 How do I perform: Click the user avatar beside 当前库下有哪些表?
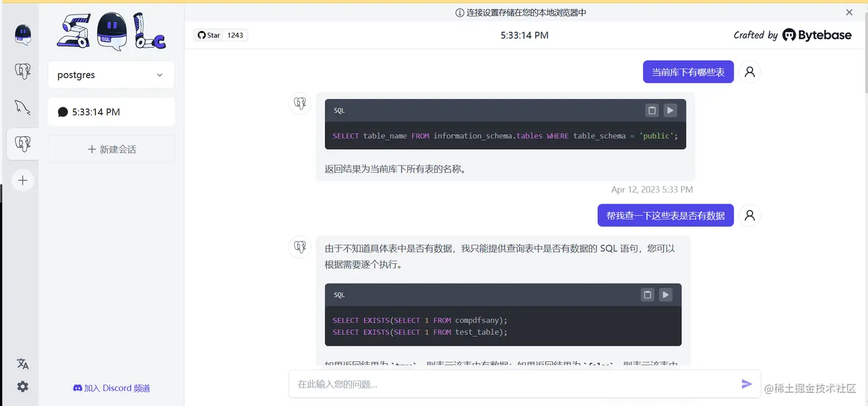(x=750, y=71)
